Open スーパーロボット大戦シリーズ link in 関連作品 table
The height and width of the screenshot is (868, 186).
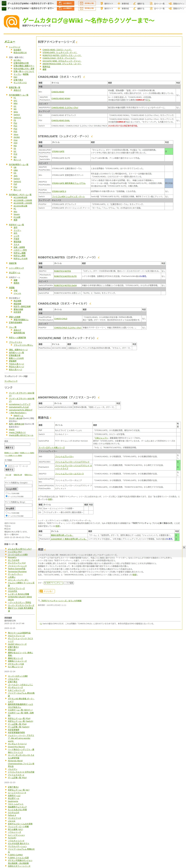pos(52,447)
